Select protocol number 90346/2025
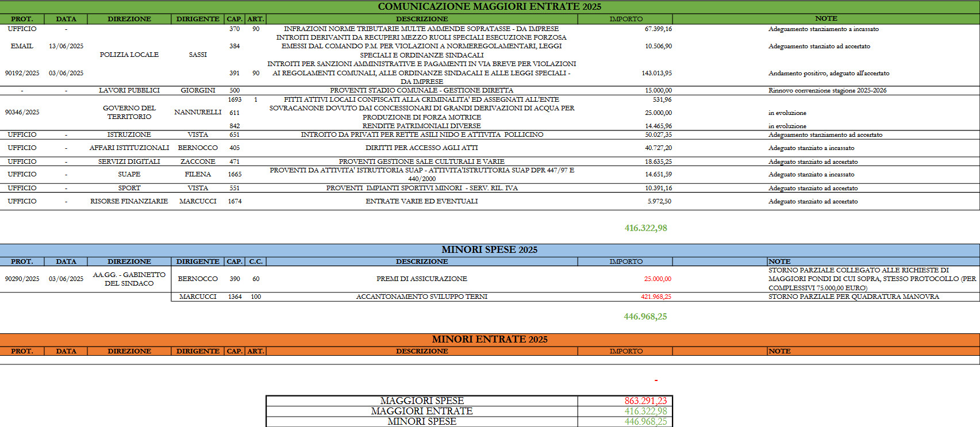This screenshot has height=427, width=980. coord(22,112)
